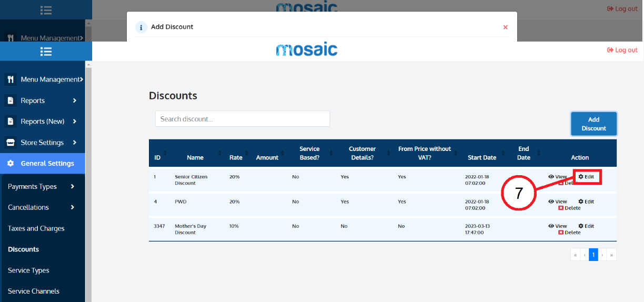Open General Settings menu
The image size is (644, 302).
(x=43, y=164)
